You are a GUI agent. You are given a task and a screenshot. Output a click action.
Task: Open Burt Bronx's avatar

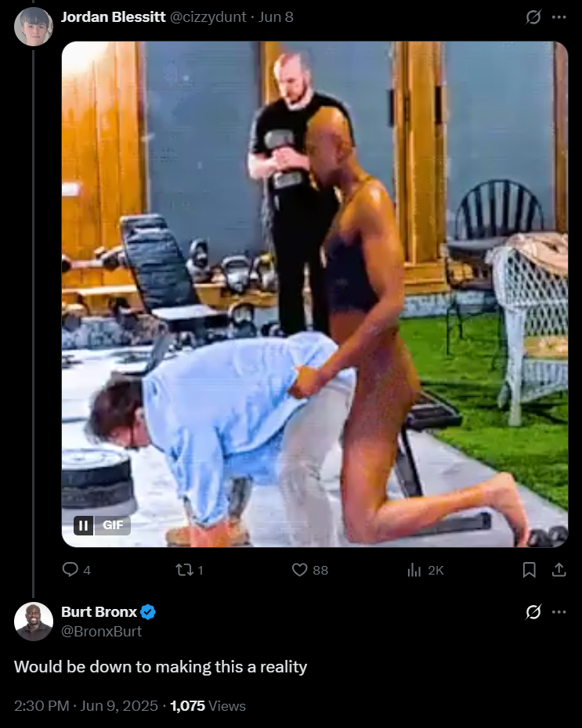(x=34, y=622)
